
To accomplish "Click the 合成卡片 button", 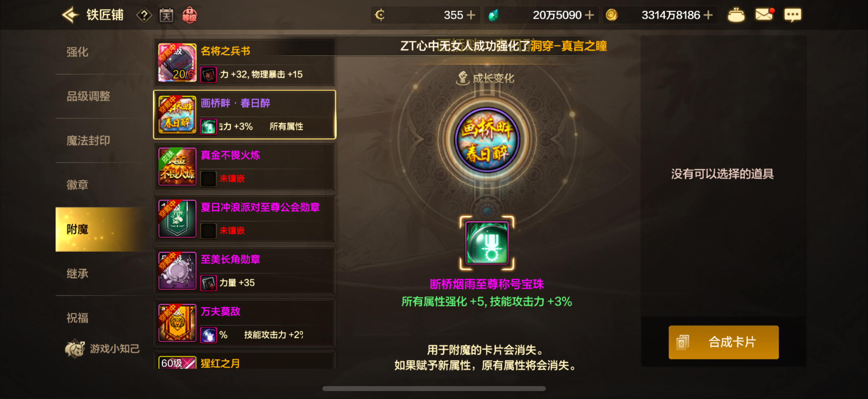I will point(723,342).
